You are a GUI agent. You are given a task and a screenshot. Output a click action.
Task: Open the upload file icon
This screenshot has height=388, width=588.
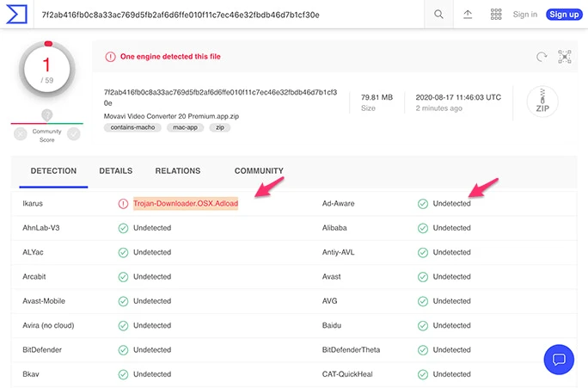(468, 15)
